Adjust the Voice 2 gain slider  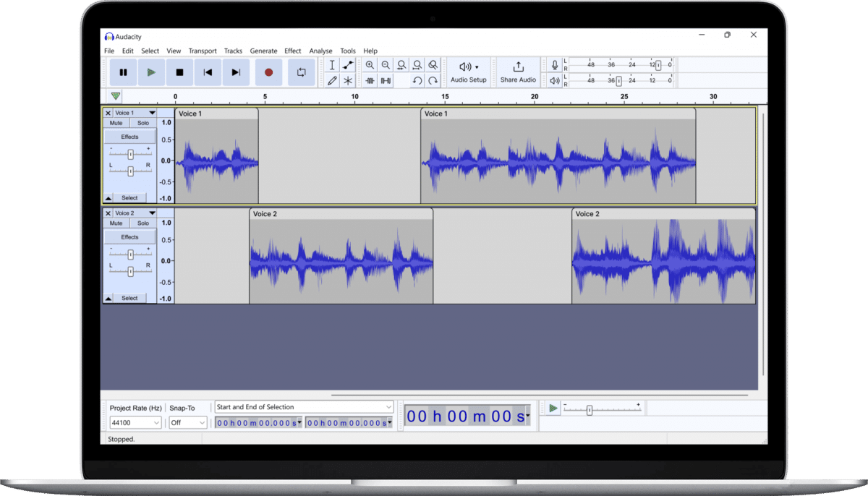coord(130,254)
